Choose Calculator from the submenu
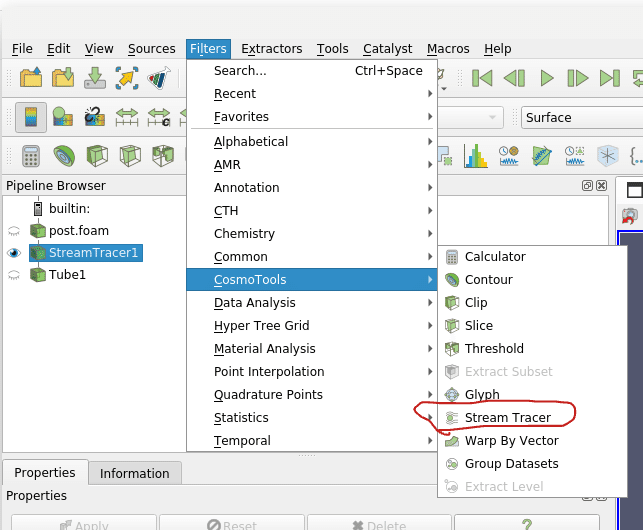Screen dimensions: 643x530 532,257
